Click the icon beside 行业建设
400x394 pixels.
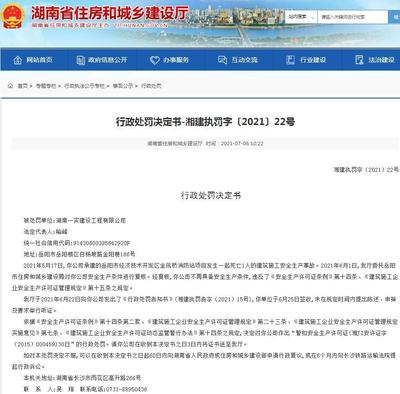291,60
